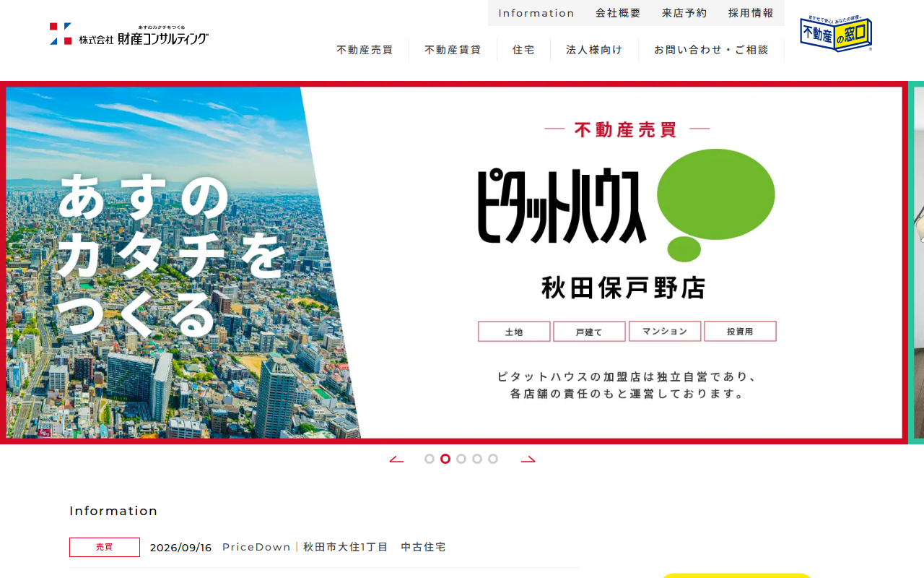Select the third carousel dot

(x=461, y=459)
